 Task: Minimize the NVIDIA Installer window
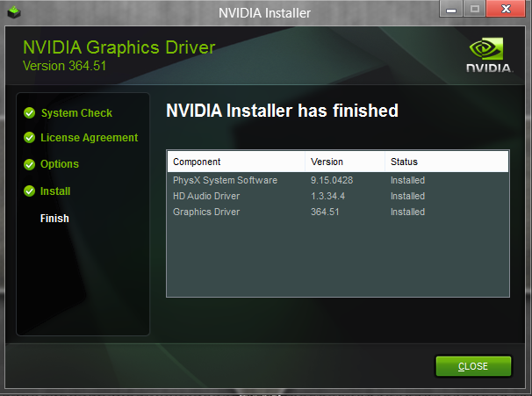(x=451, y=9)
